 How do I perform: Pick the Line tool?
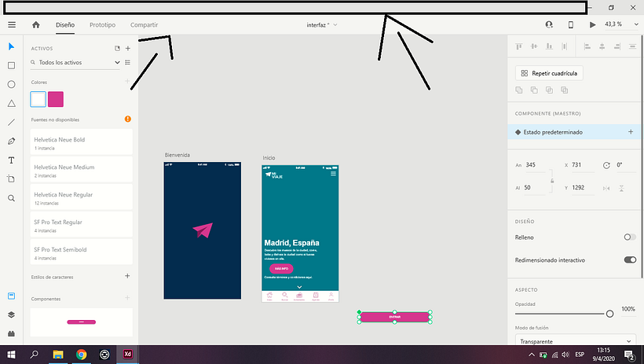click(x=12, y=122)
